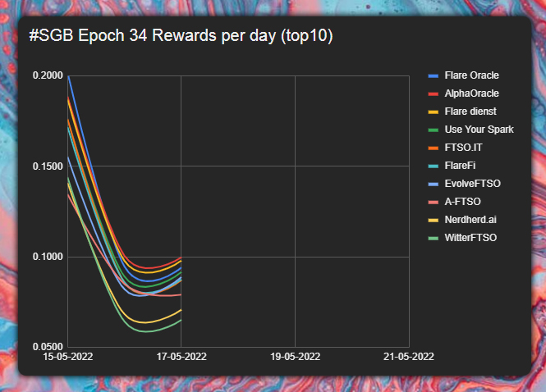546x392 pixels.
Task: Click the Nerdherd.ai legend label
Action: 470,220
